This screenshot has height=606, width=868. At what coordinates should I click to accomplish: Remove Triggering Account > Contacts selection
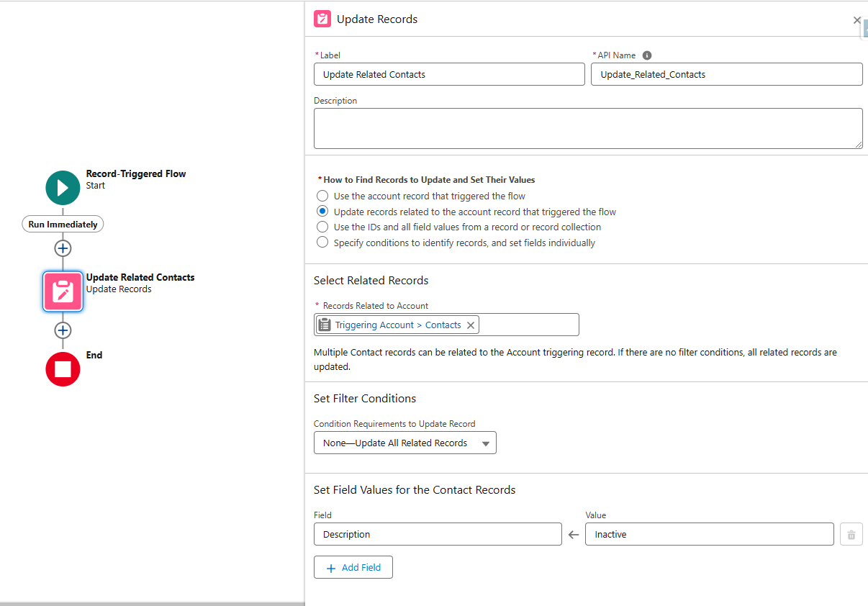[x=471, y=325]
